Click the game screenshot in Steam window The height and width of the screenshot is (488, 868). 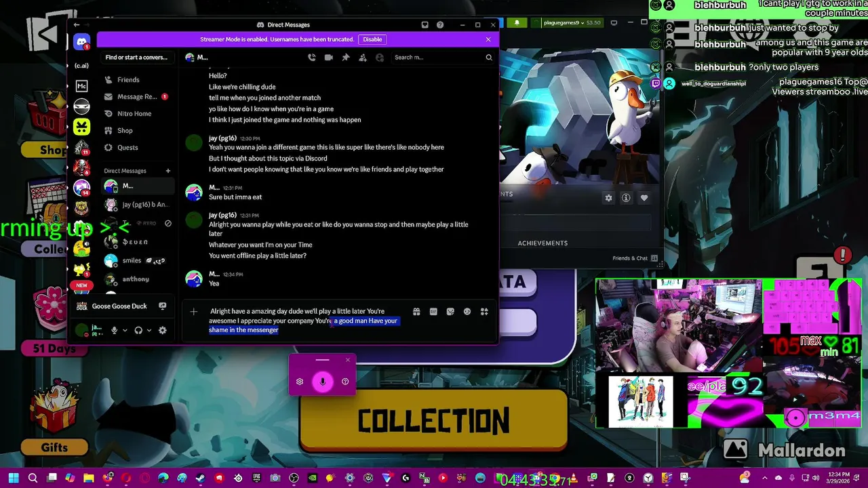pyautogui.click(x=580, y=115)
